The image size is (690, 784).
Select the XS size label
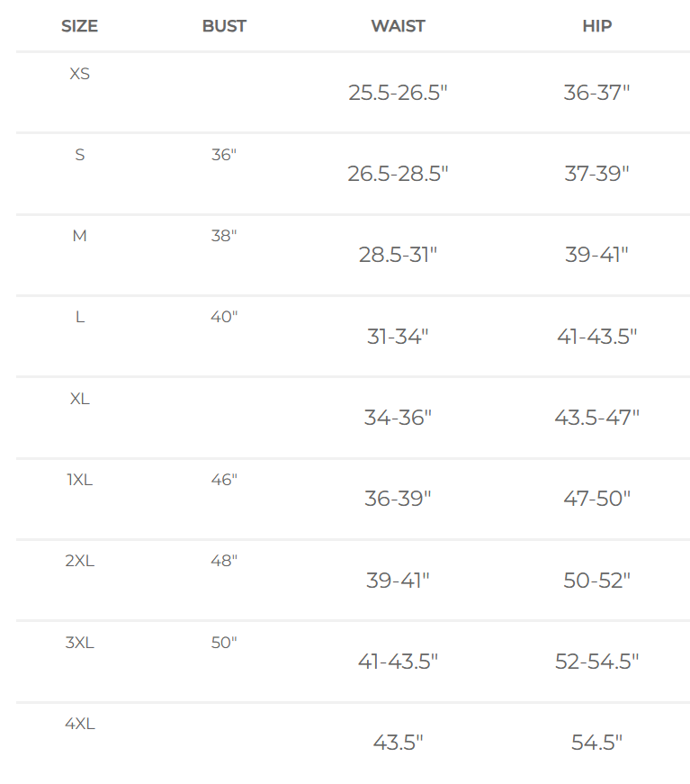(x=80, y=74)
